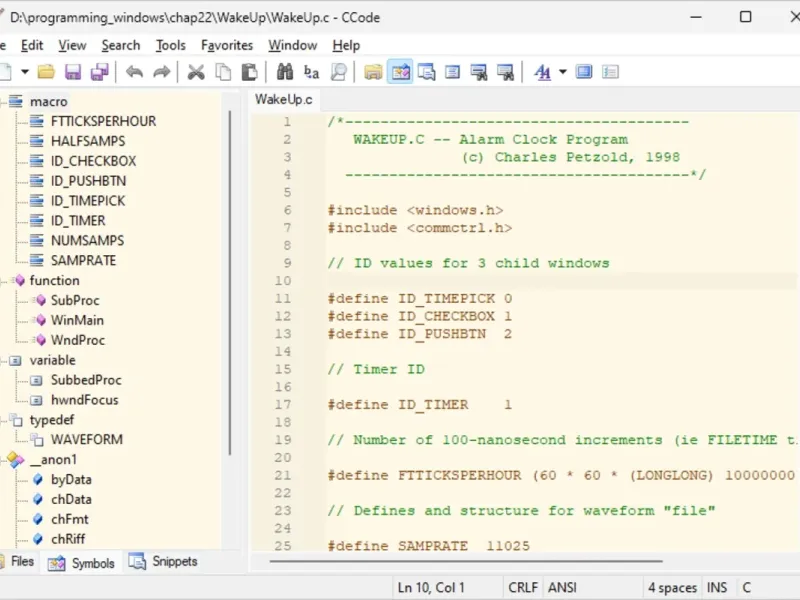Open the New file dropdown arrow
This screenshot has height=600, width=800.
click(25, 72)
